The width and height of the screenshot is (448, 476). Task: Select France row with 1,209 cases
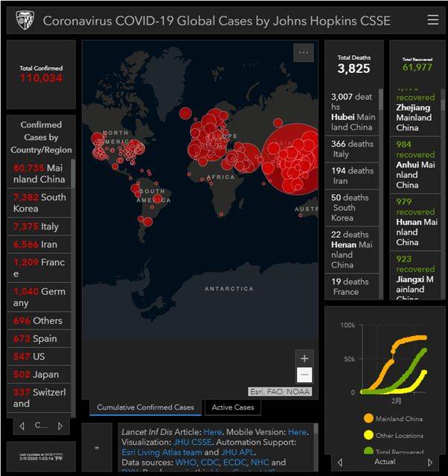[39, 267]
